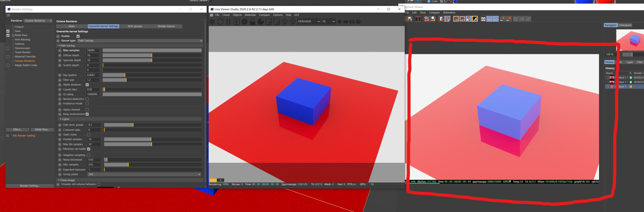Click the Set as A icon
Viewport: 644px width, 212px height.
pos(503,19)
